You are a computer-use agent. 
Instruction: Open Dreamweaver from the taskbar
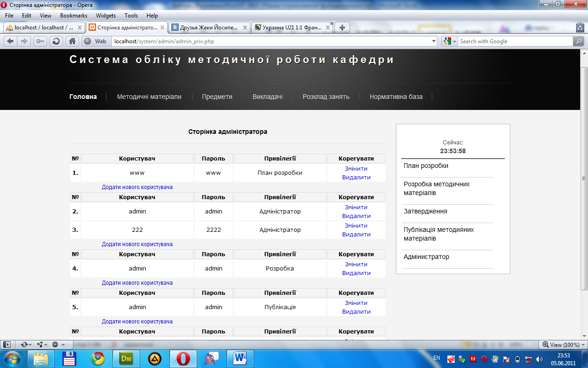click(126, 358)
